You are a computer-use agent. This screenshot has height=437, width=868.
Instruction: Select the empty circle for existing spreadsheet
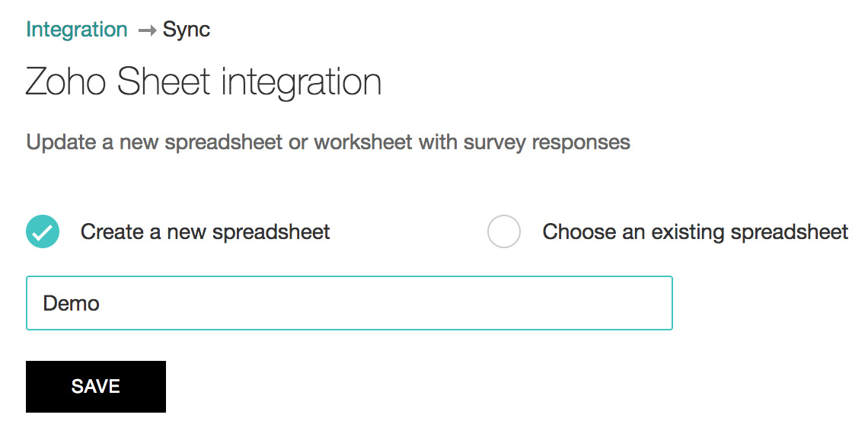click(x=504, y=231)
